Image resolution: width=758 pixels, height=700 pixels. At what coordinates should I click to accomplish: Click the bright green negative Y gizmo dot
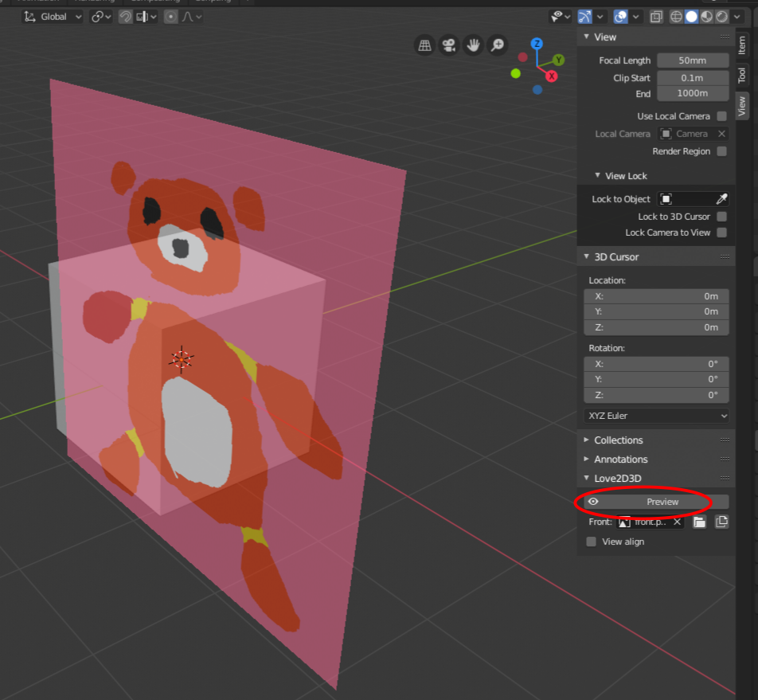pyautogui.click(x=516, y=73)
